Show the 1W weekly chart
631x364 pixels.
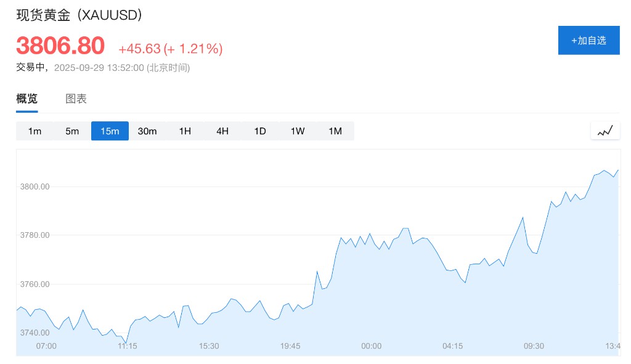(298, 131)
